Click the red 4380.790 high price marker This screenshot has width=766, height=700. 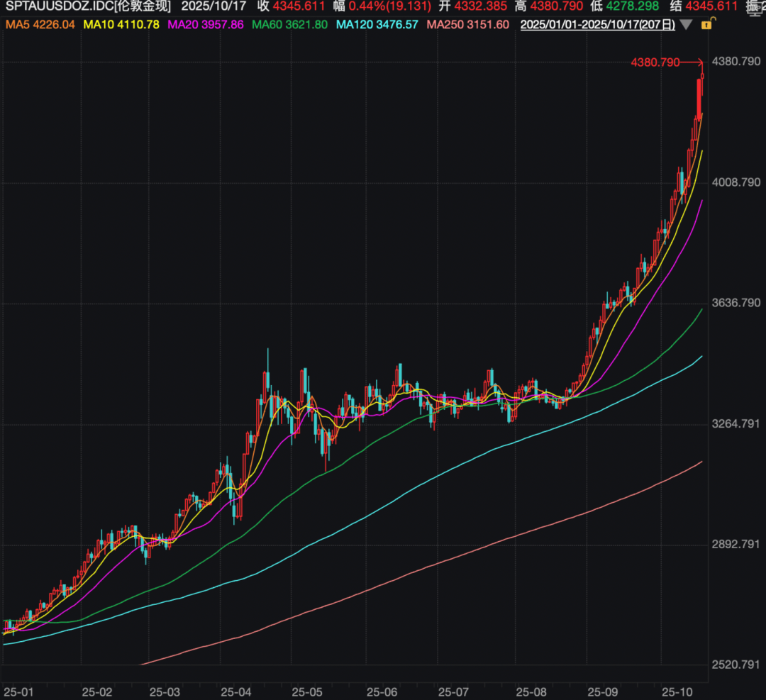click(x=655, y=62)
